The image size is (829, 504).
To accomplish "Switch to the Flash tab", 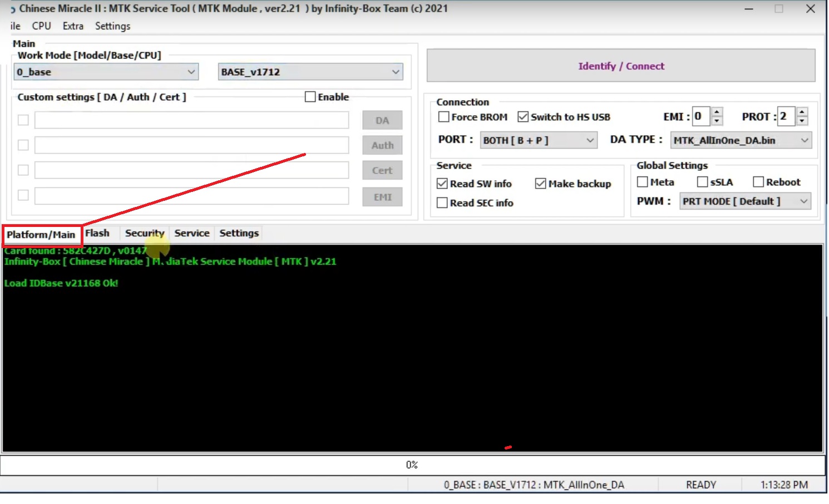I will click(x=97, y=233).
